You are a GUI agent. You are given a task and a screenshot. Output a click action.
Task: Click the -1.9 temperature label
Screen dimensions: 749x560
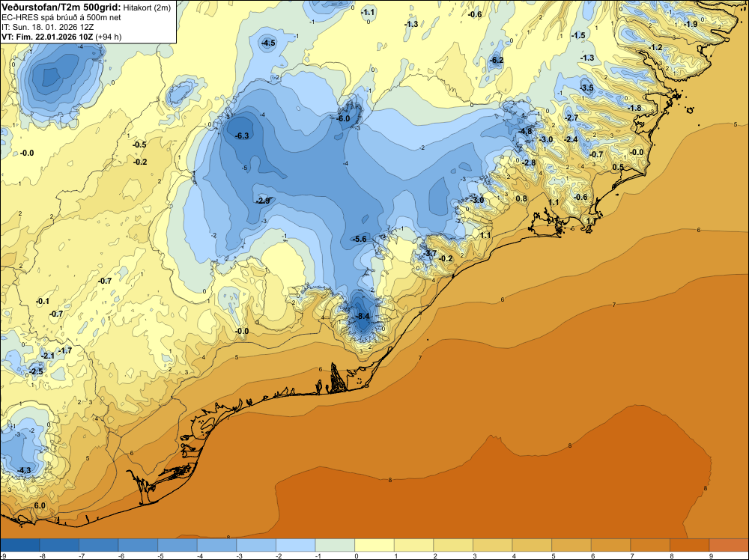(x=691, y=24)
